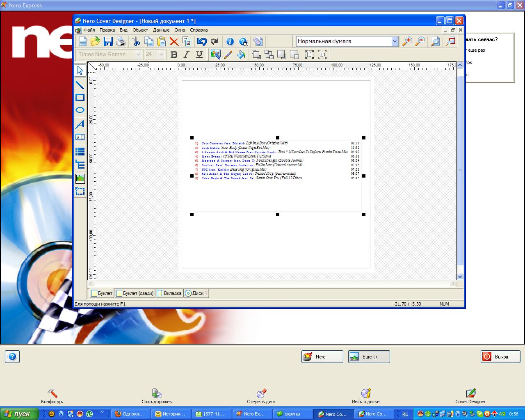The width and height of the screenshot is (525, 420).
Task: Select the track list object on canvas
Action: pyautogui.click(x=278, y=176)
